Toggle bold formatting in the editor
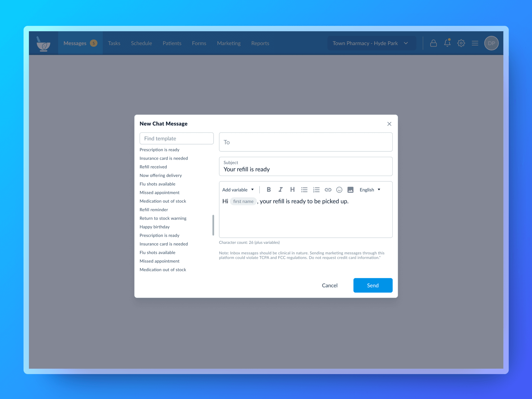 click(269, 190)
